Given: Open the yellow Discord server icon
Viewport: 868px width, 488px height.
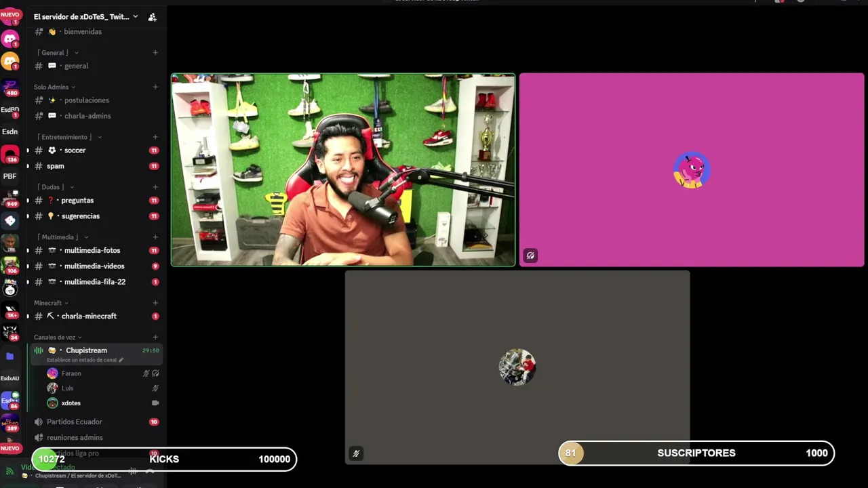Looking at the screenshot, I should coord(10,62).
